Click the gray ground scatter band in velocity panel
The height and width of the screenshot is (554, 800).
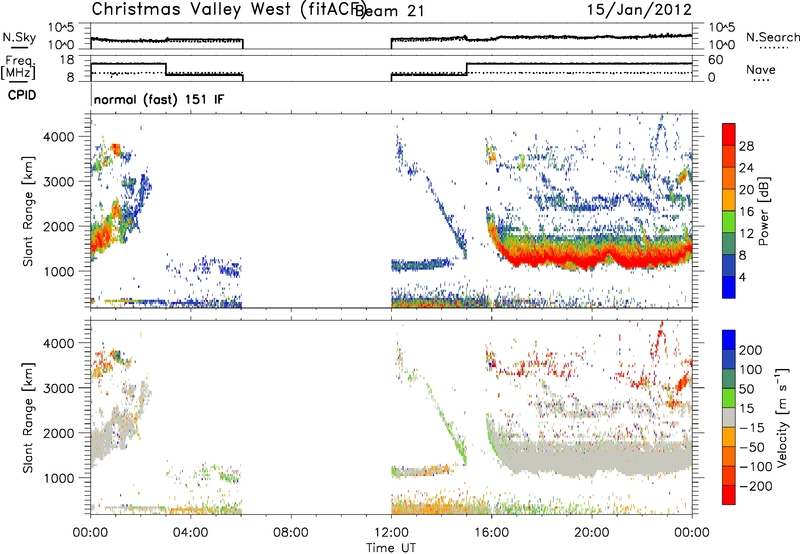tap(592, 458)
